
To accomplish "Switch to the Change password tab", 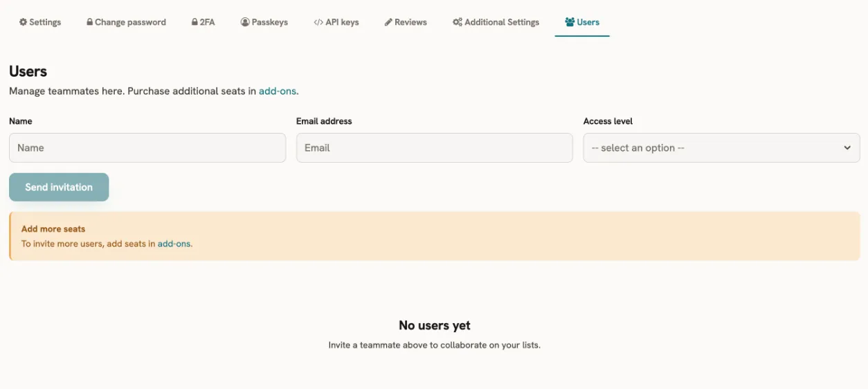I will (130, 22).
